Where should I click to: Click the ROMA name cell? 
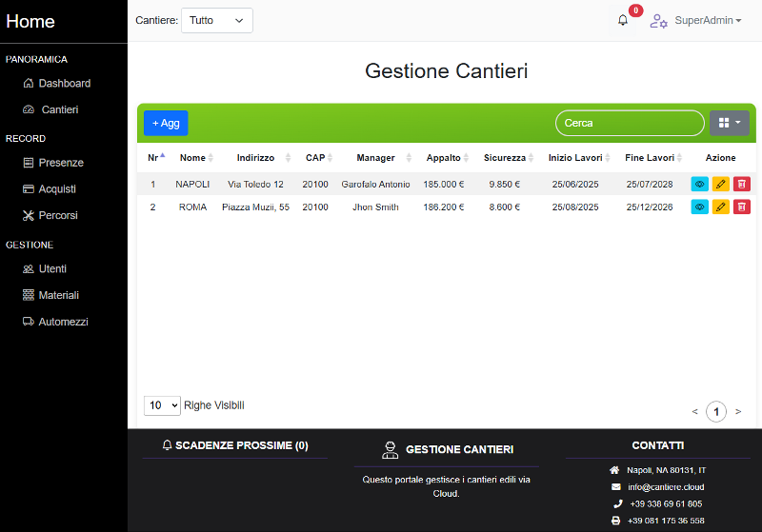coord(193,207)
